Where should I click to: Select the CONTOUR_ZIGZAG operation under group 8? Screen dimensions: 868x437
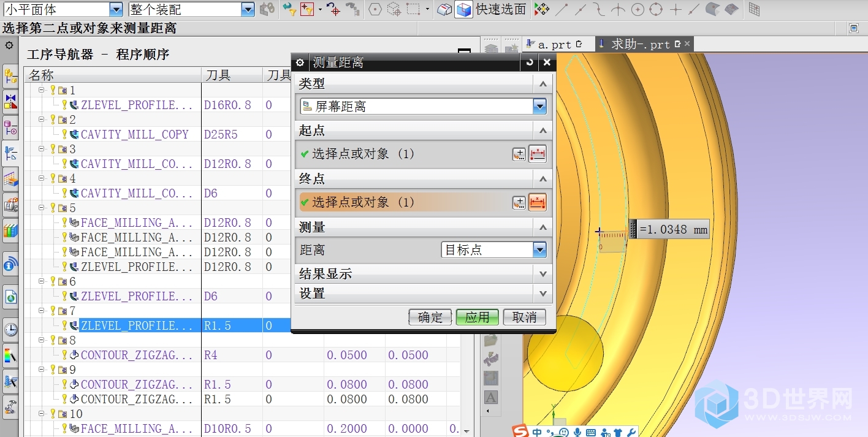point(137,355)
